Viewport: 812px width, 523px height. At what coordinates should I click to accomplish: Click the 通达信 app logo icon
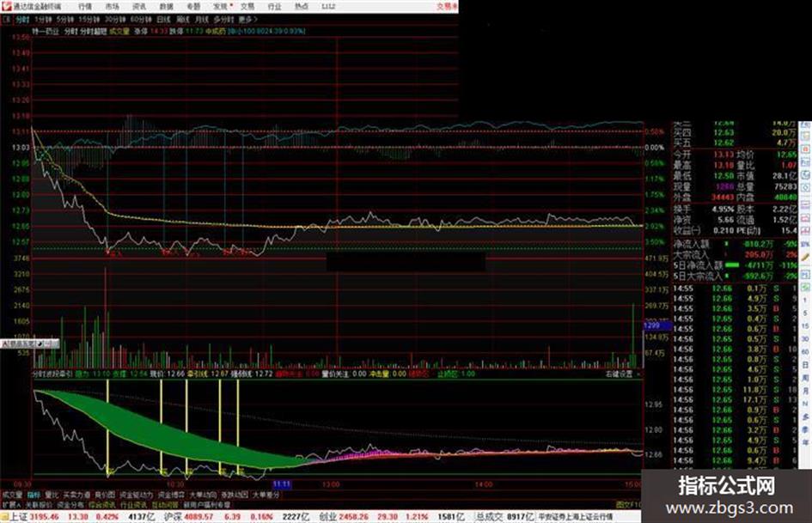point(6,6)
